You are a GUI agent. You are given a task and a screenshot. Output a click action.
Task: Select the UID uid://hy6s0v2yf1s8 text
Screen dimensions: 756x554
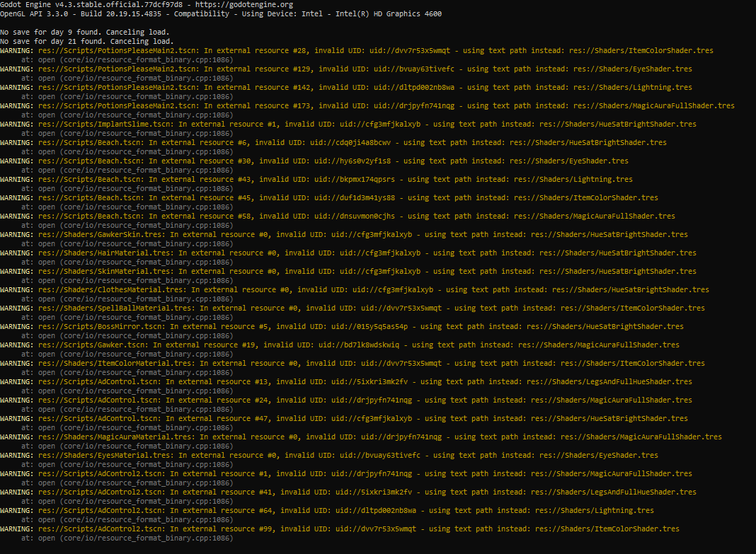[353, 161]
